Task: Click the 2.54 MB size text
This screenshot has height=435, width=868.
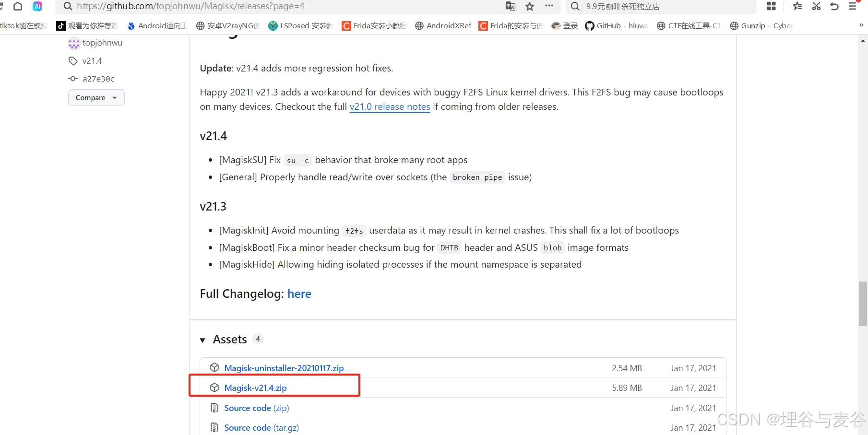Action: (627, 368)
